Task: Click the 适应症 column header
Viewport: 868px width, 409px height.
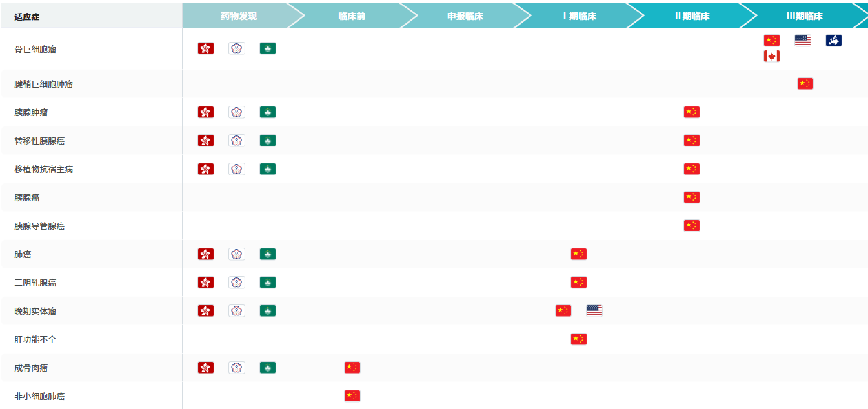Action: pos(27,17)
